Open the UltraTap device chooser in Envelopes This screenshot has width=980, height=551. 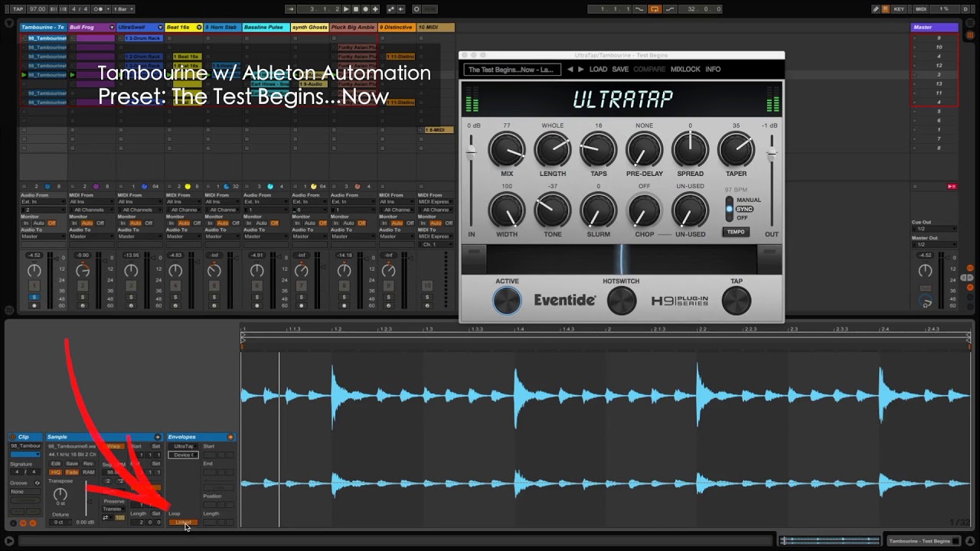pos(183,446)
